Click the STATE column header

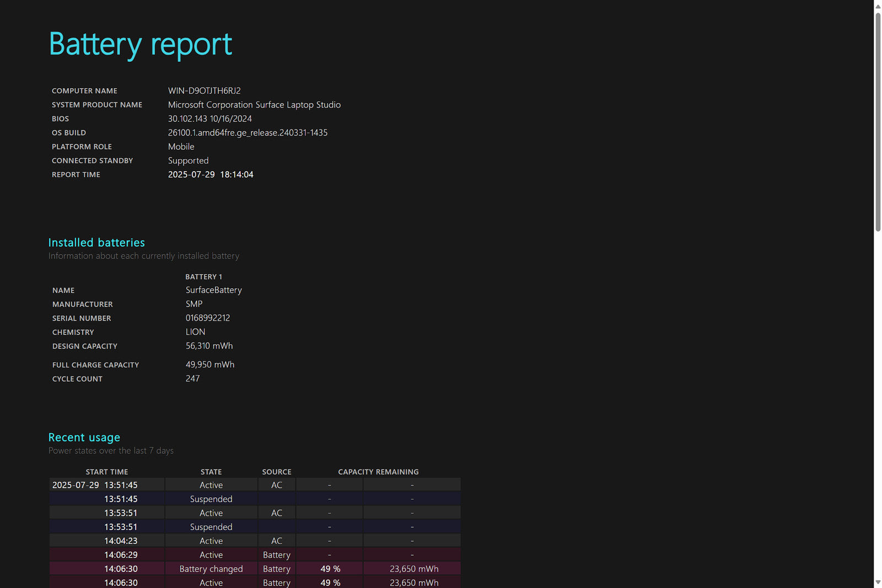tap(211, 472)
